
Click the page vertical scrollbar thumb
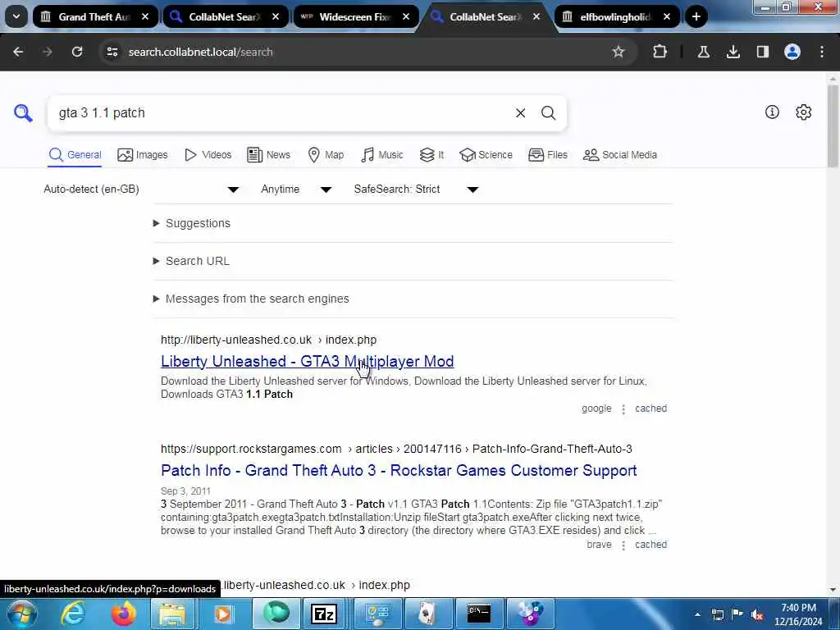pos(833,126)
